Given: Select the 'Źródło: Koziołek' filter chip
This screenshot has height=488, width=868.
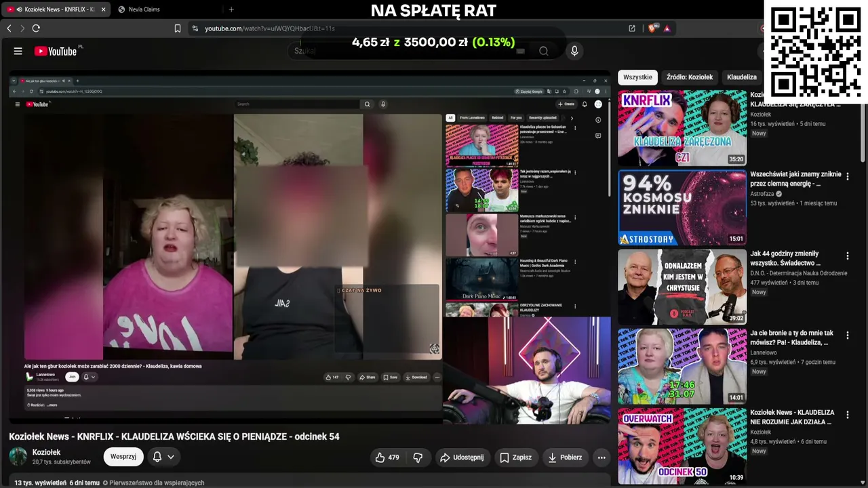Looking at the screenshot, I should pyautogui.click(x=690, y=77).
